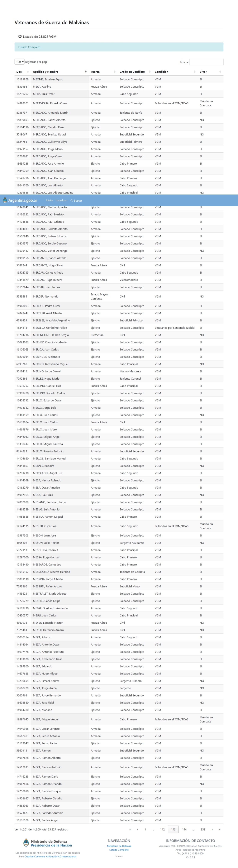Jump to the last results page
Screen dimensions: 238x868
click(220, 829)
